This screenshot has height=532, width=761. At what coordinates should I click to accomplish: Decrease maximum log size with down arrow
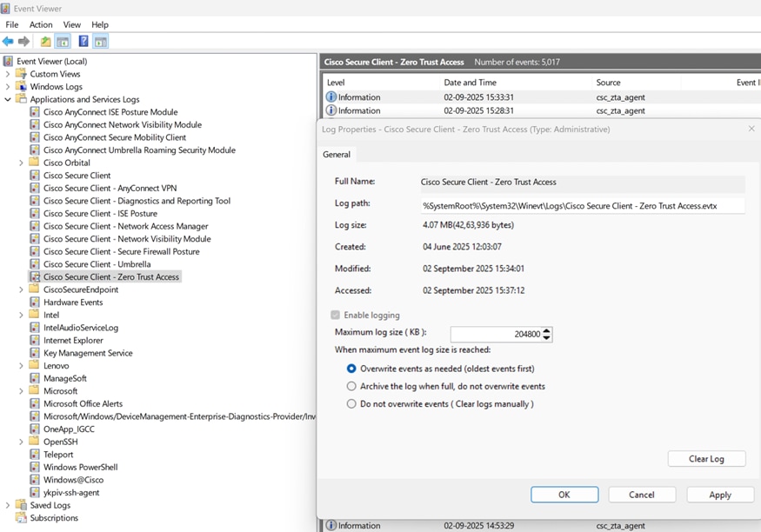(547, 337)
